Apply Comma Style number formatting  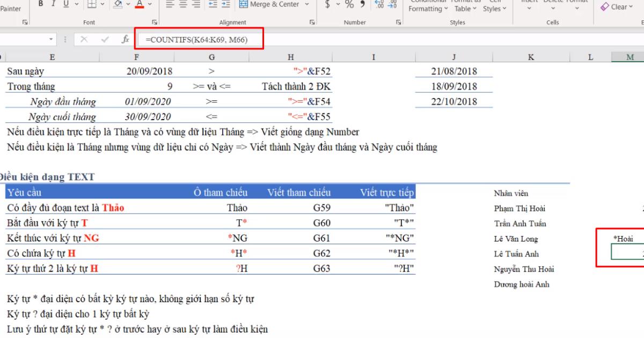click(x=363, y=4)
